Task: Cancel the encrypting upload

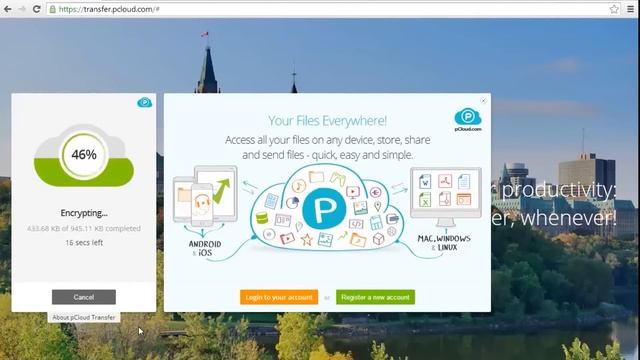Action: 84,297
